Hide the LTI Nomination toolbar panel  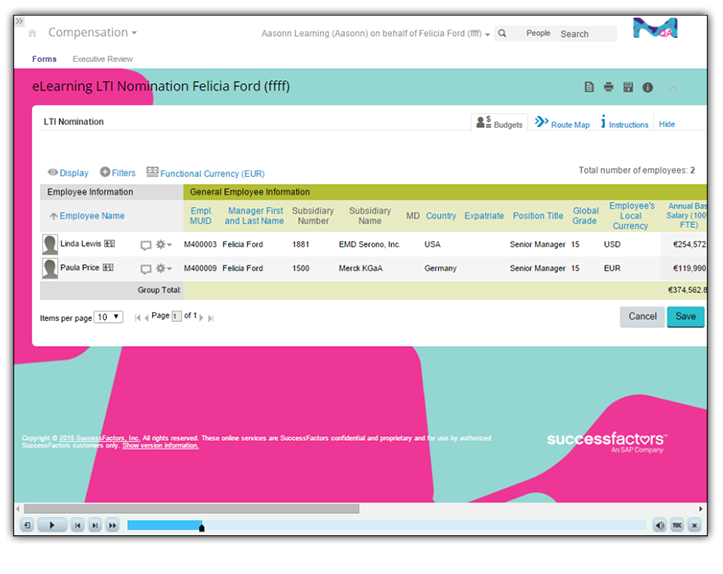667,124
